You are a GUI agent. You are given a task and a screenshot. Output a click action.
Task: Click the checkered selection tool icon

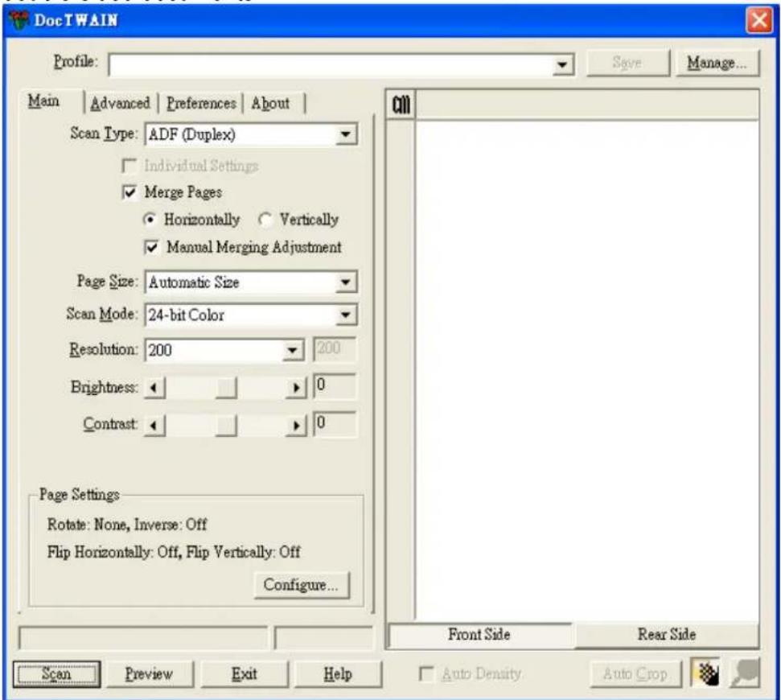coord(706,673)
